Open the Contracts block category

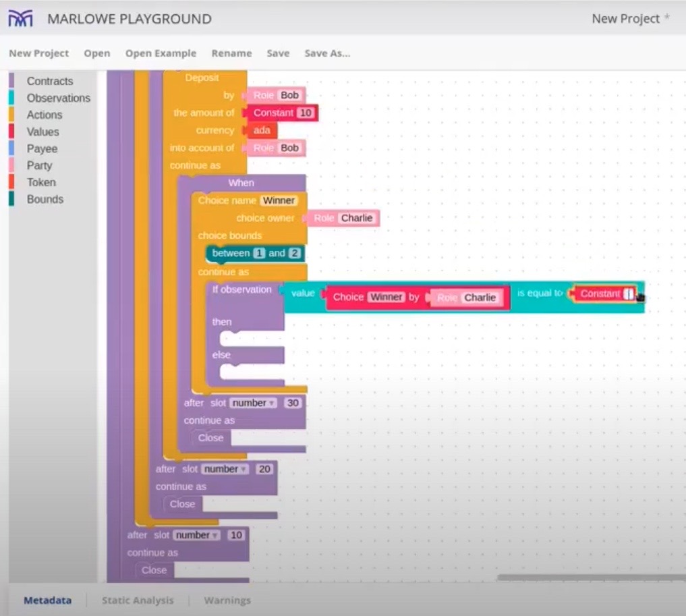(49, 81)
